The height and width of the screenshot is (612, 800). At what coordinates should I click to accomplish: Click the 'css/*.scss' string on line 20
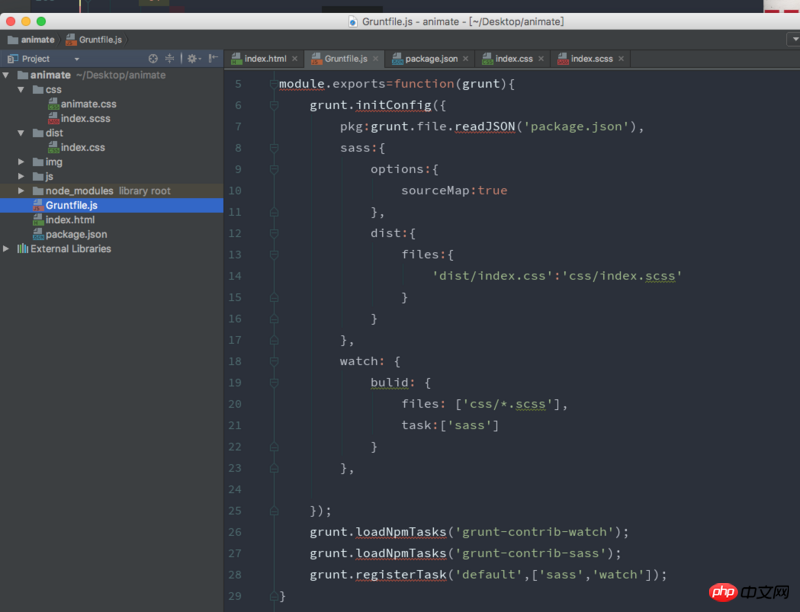[508, 404]
